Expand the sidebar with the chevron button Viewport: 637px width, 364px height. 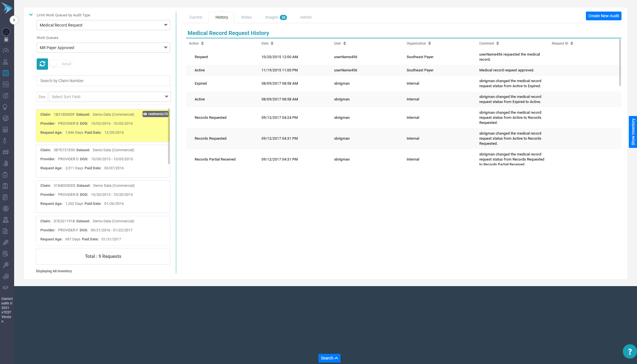[14, 20]
